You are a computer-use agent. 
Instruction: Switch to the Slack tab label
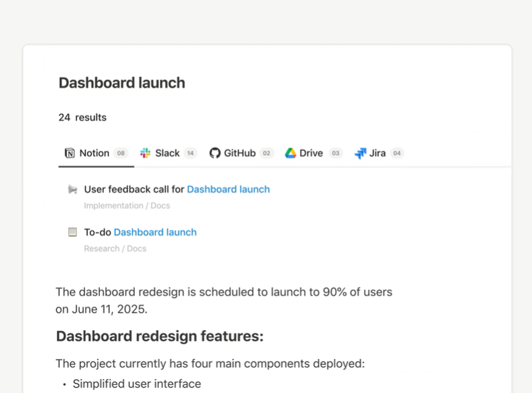(x=168, y=153)
